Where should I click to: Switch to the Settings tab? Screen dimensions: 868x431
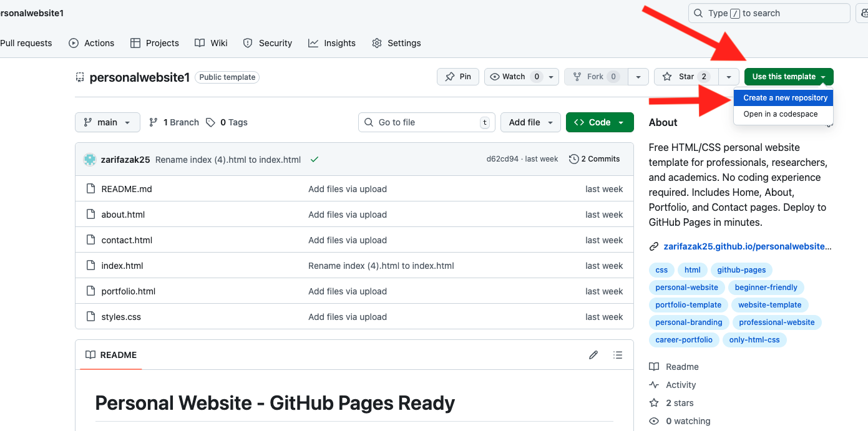[x=396, y=43]
